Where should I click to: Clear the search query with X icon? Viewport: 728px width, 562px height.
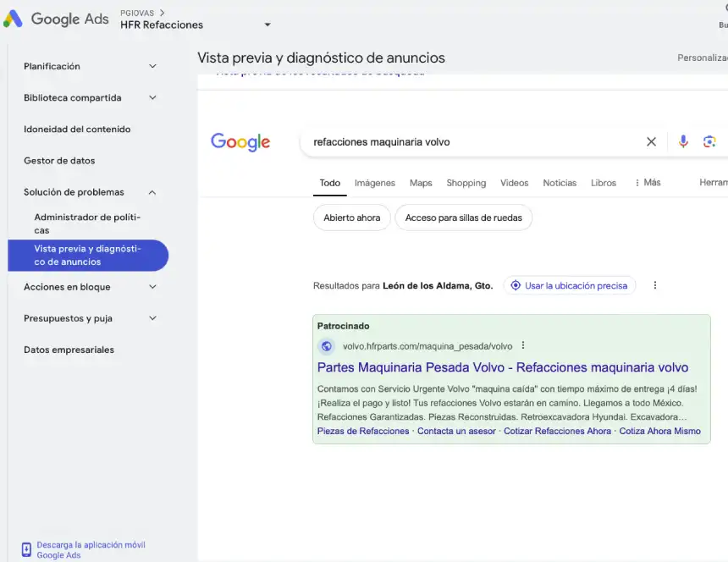[651, 141]
